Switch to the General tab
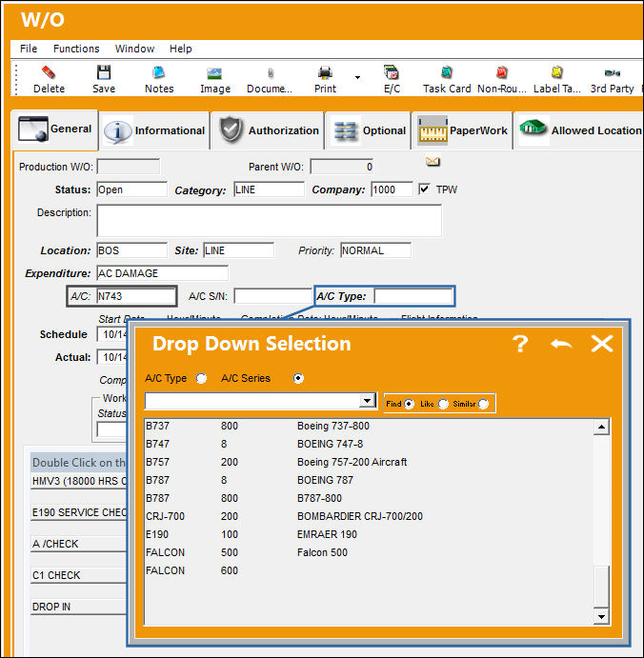Image resolution: width=644 pixels, height=658 pixels. pos(55,130)
